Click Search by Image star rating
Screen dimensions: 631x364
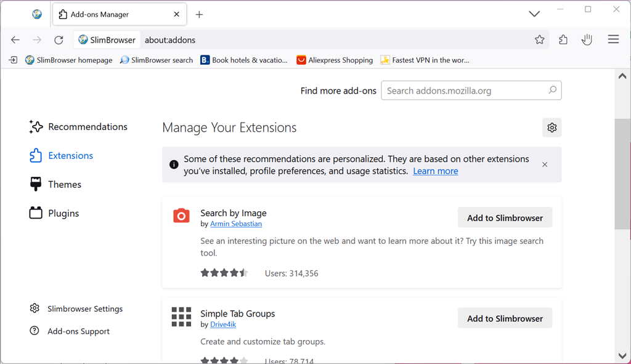coord(224,273)
